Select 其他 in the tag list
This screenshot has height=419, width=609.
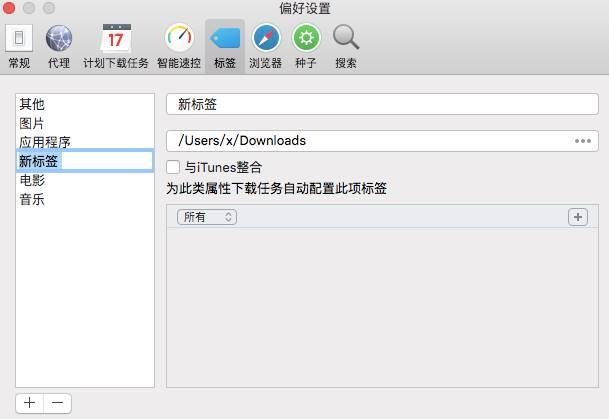pos(85,104)
